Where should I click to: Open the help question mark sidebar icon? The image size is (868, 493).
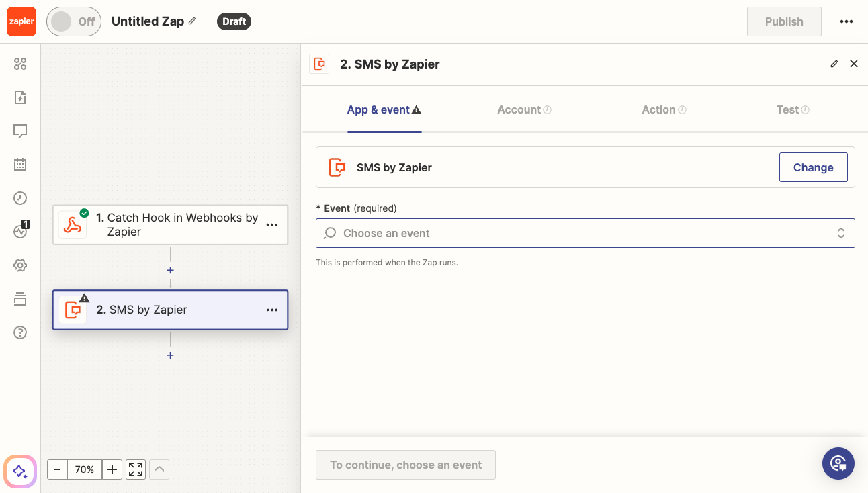(20, 332)
